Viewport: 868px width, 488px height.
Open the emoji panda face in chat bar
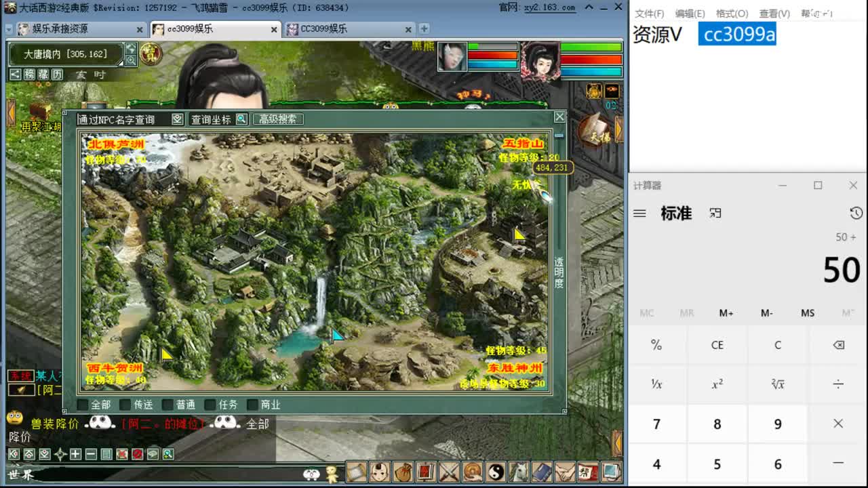pos(311,474)
